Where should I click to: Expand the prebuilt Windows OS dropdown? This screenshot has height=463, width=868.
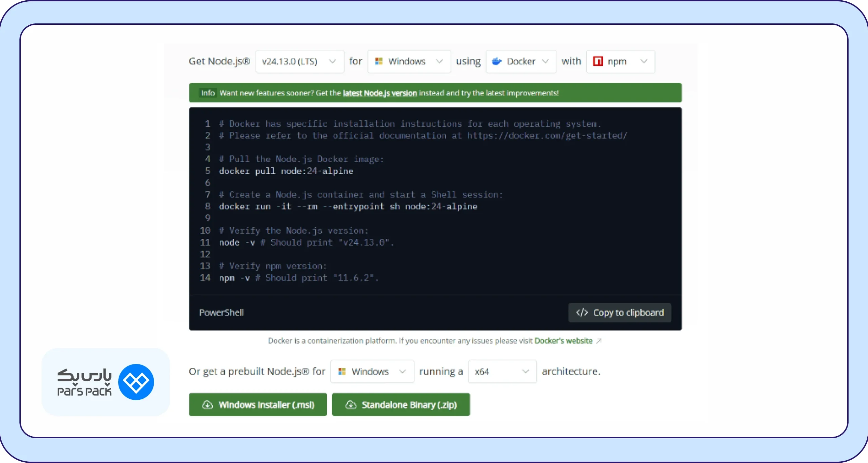pos(372,372)
